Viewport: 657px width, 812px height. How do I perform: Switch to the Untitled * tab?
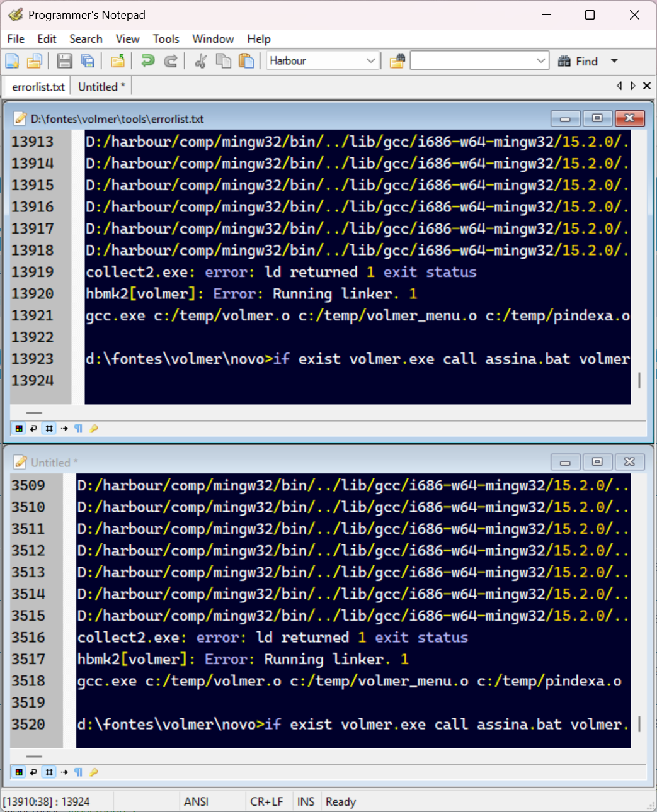tap(101, 87)
